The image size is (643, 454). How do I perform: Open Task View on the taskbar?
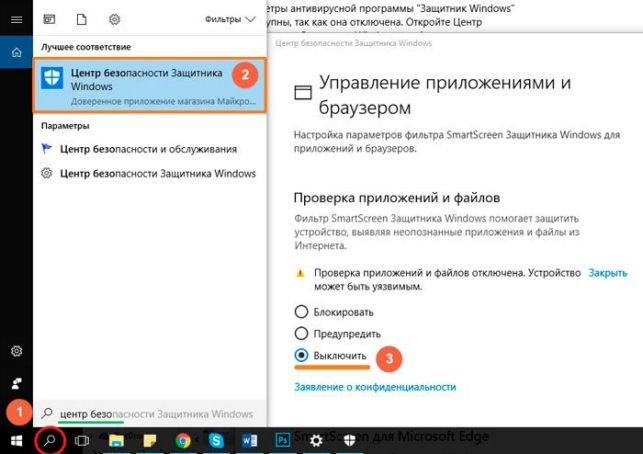pyautogui.click(x=82, y=441)
